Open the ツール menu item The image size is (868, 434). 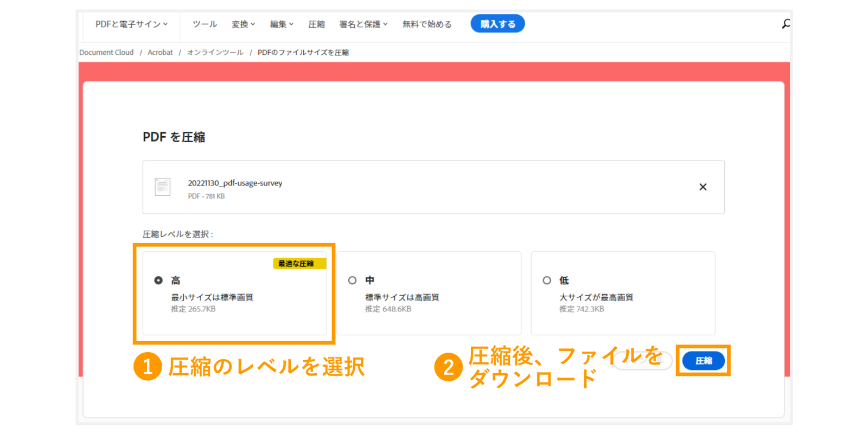(205, 24)
